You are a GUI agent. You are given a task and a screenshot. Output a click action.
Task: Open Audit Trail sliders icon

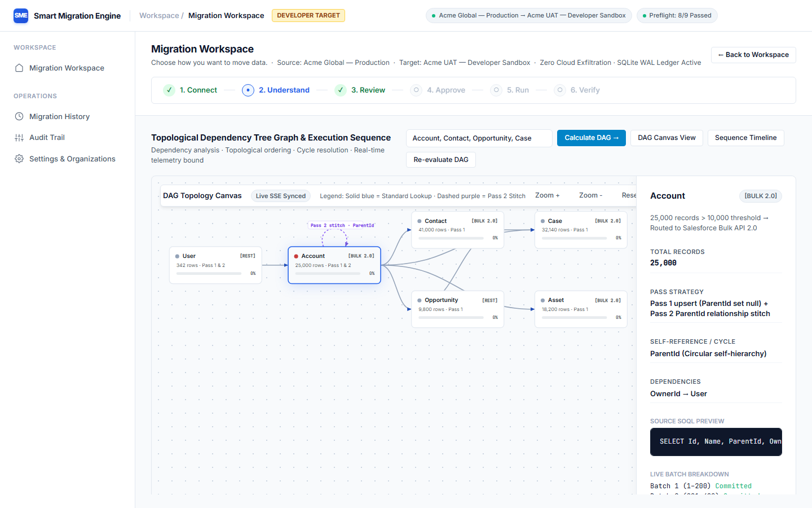[19, 138]
